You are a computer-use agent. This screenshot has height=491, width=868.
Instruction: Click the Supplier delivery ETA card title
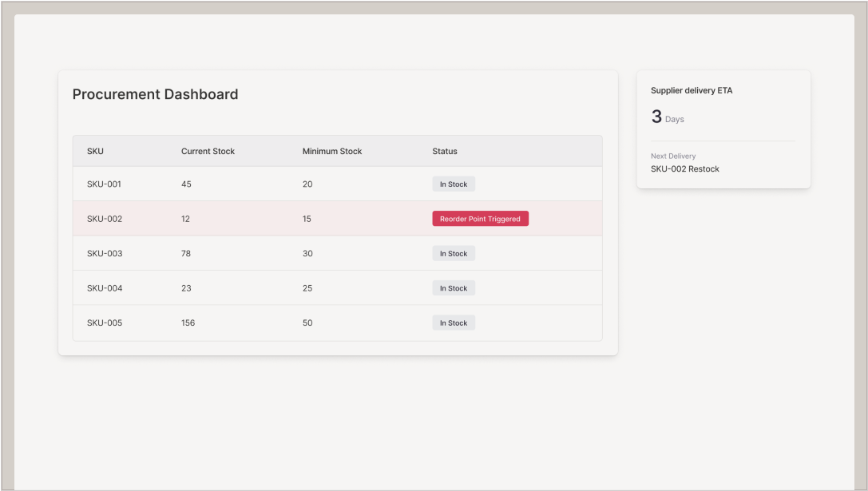(692, 91)
